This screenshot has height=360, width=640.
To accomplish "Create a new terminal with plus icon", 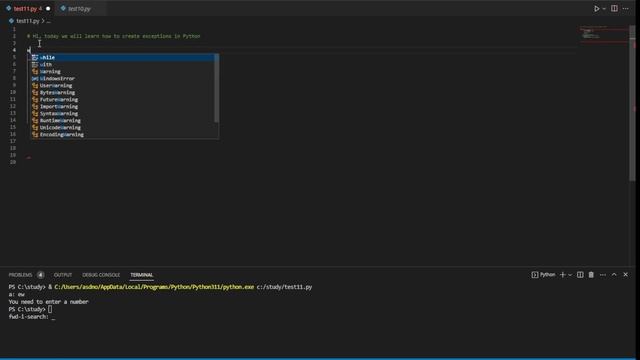I will click(562, 275).
